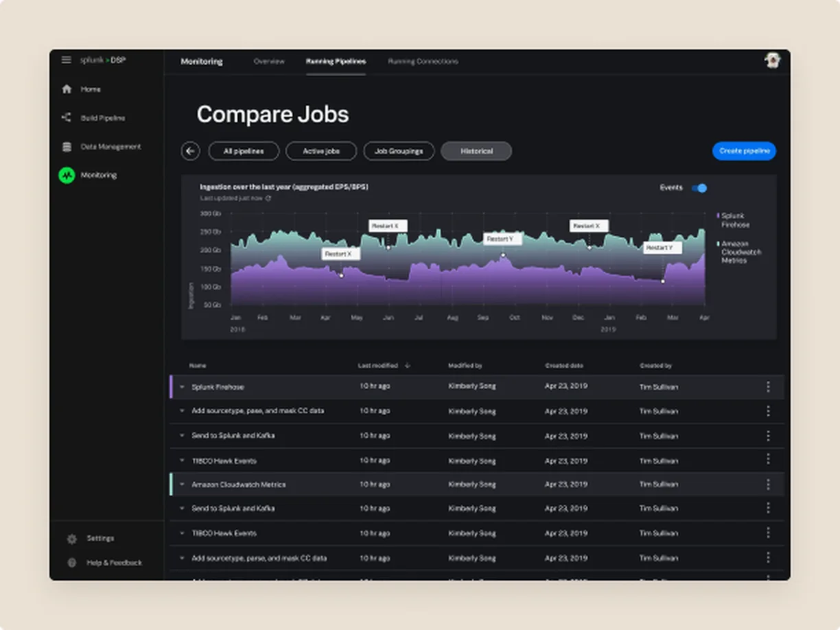Screen dimensions: 840x630
Task: Click purple Splunk Firehose legend swatch
Action: (x=718, y=215)
